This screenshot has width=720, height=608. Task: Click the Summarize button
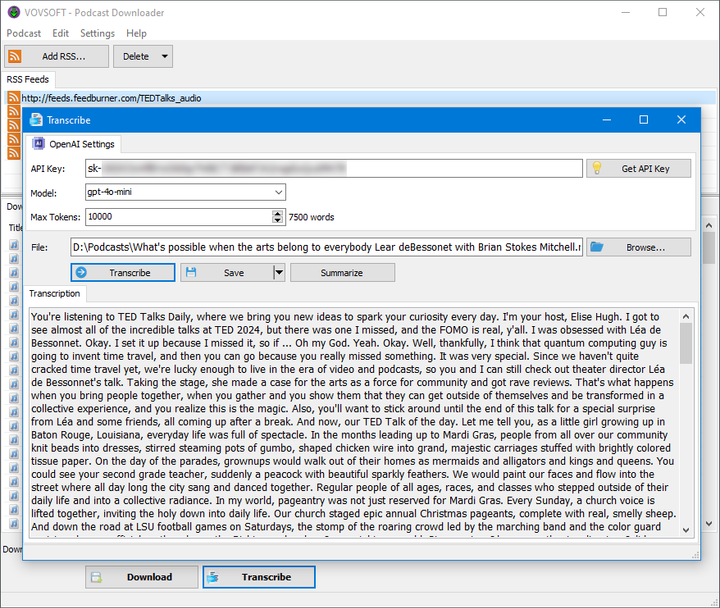pyautogui.click(x=342, y=273)
